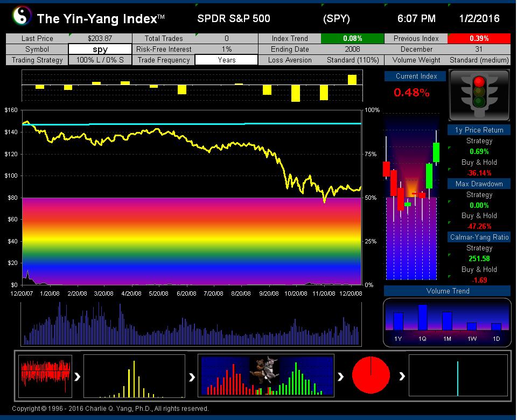Viewport: 517px width, 420px height.
Task: Click the tall green candlestick at the far right
Action: pyautogui.click(x=436, y=152)
